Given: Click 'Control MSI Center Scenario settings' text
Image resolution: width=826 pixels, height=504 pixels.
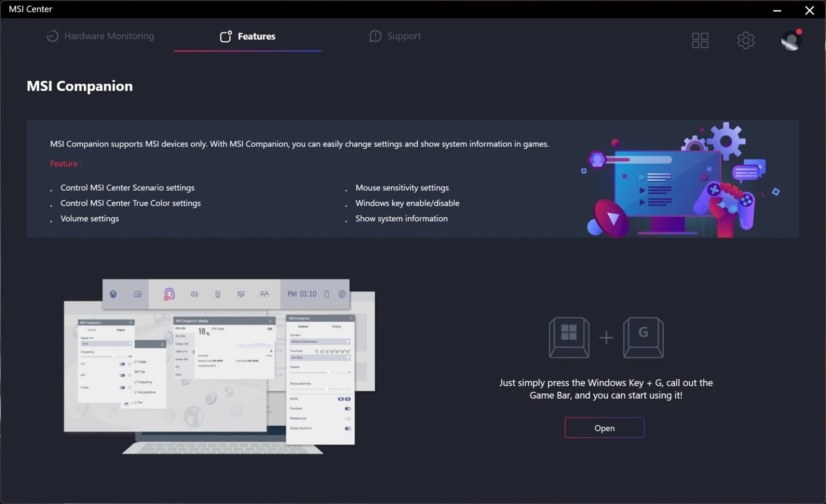Looking at the screenshot, I should pyautogui.click(x=127, y=187).
